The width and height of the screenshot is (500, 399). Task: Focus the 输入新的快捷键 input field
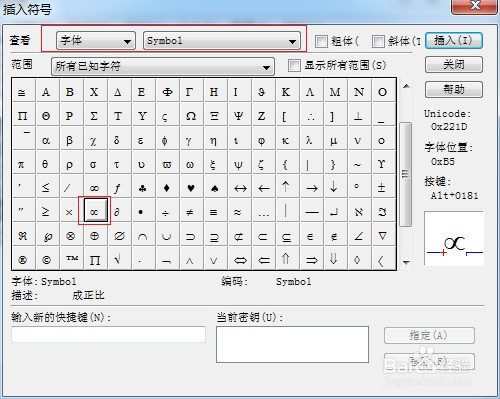108,334
